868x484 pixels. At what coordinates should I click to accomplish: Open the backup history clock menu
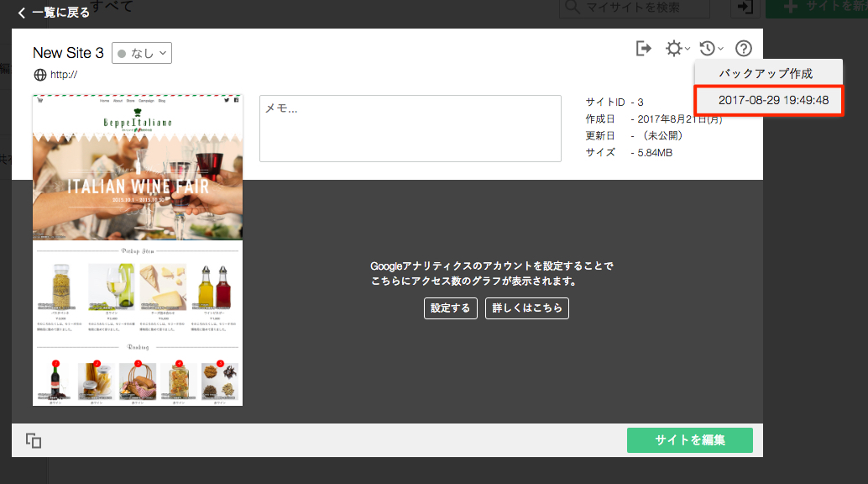pos(711,49)
